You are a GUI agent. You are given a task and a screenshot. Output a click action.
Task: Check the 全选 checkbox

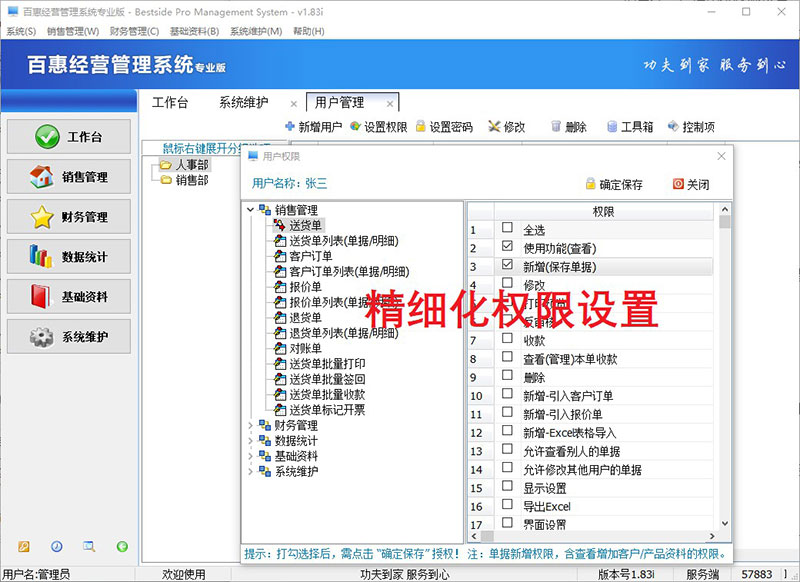tap(507, 227)
